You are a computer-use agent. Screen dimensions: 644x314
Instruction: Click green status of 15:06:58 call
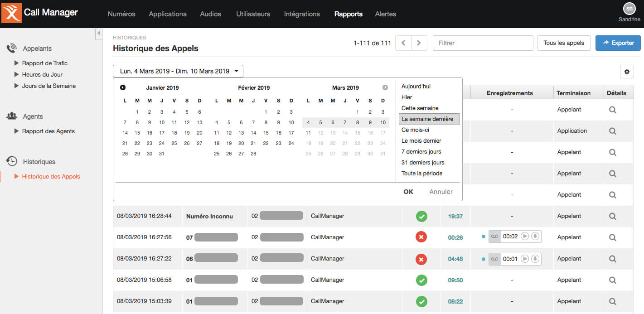coord(421,280)
